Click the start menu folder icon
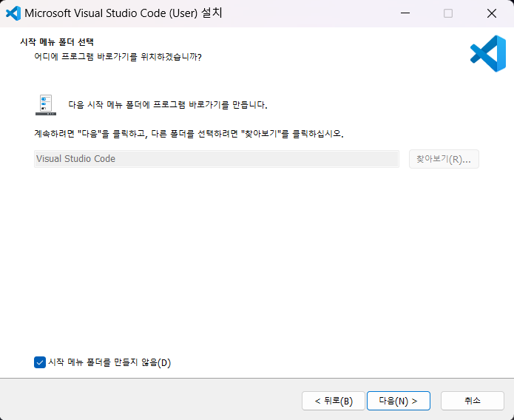514x420 pixels. coord(46,105)
